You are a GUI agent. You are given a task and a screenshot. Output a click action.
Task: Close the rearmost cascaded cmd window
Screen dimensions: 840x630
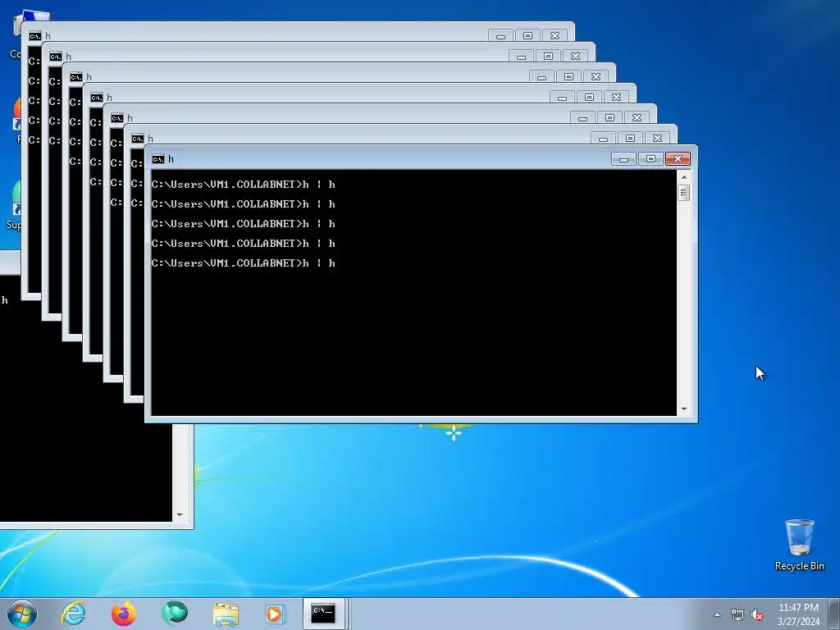click(x=555, y=36)
